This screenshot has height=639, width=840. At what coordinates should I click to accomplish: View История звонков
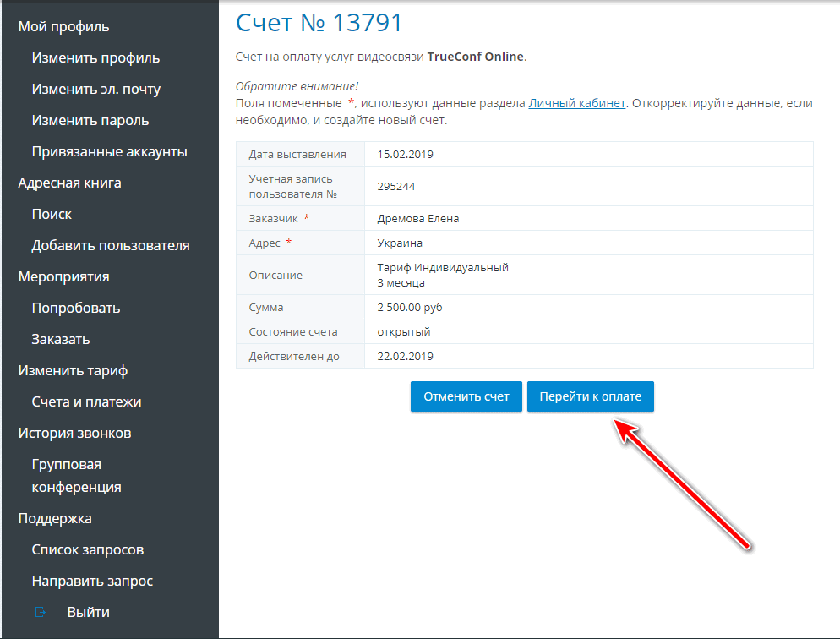point(74,433)
